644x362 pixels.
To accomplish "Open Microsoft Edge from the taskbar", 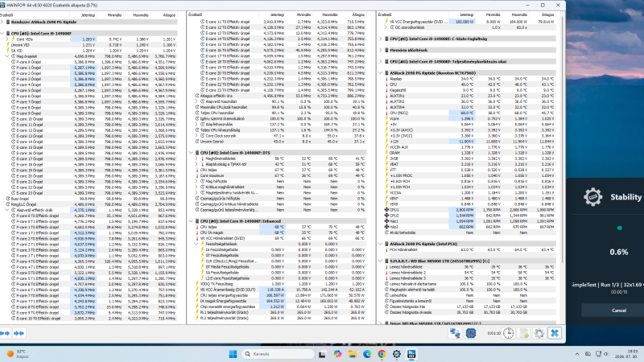I will point(367,354).
